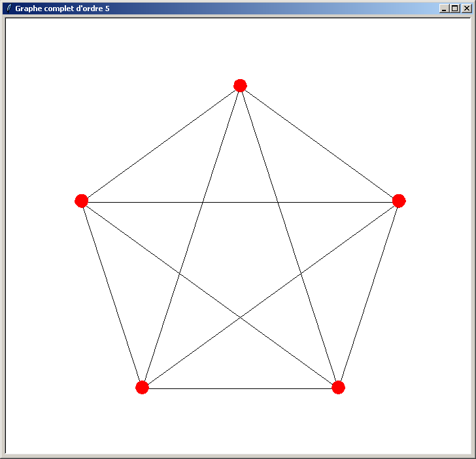Minimize the Graphe complet window
Image resolution: width=476 pixels, height=459 pixels.
[445, 8]
